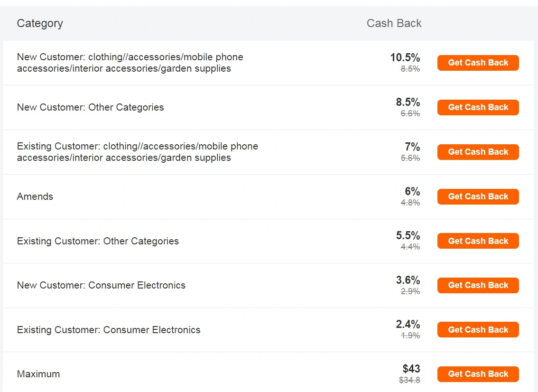Click the Existing Customer: Consumer Electronics label

tap(109, 329)
